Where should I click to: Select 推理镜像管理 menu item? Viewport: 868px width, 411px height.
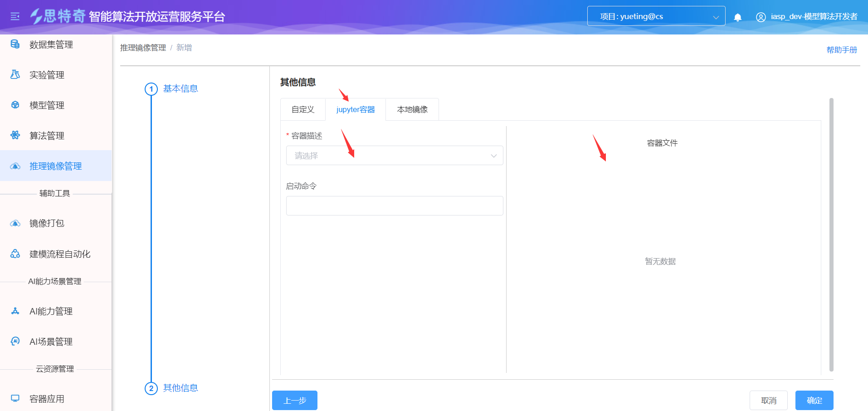[x=56, y=166]
